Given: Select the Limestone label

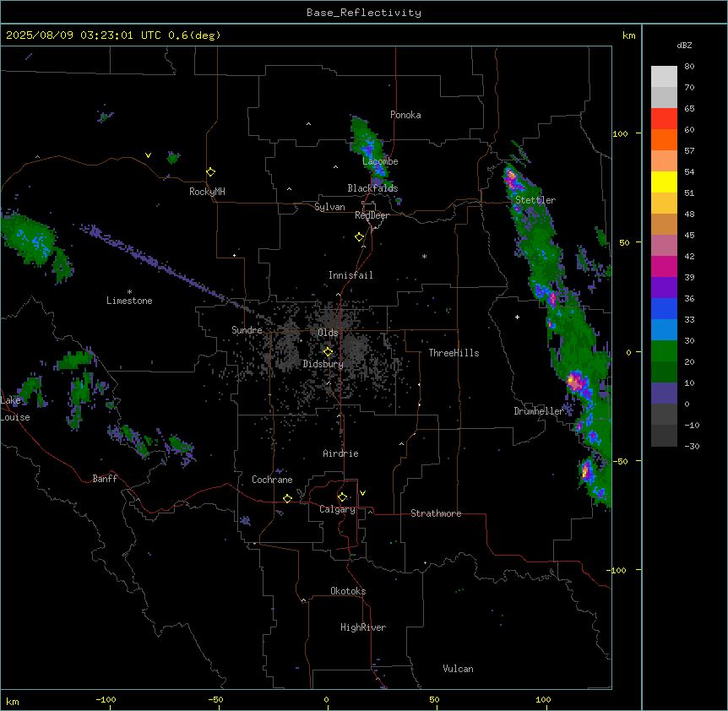Looking at the screenshot, I should point(129,301).
